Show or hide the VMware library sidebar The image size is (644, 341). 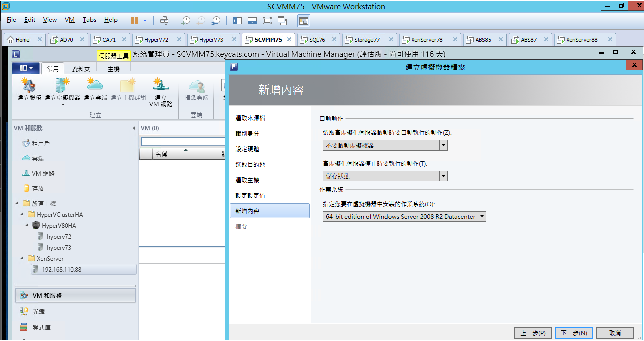pyautogui.click(x=237, y=20)
